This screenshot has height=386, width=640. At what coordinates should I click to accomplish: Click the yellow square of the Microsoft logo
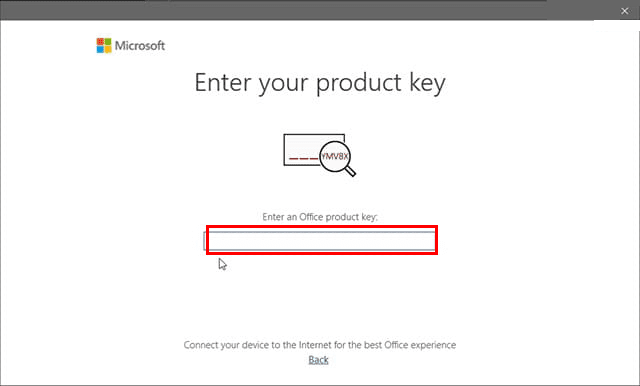coord(108,49)
